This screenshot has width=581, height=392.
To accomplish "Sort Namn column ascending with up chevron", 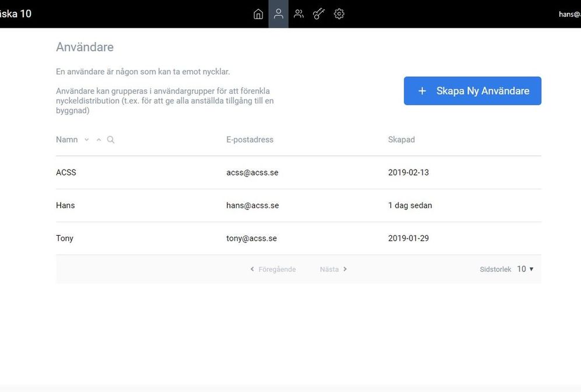I will point(99,139).
